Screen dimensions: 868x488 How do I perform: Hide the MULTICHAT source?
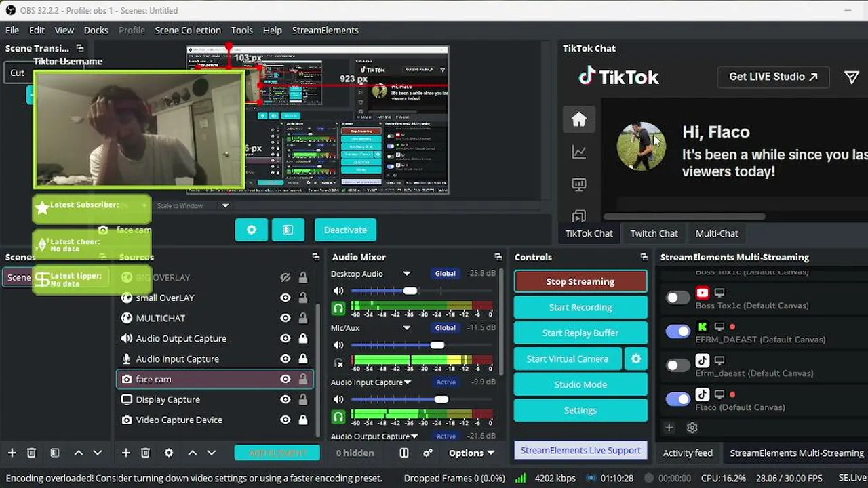point(285,318)
